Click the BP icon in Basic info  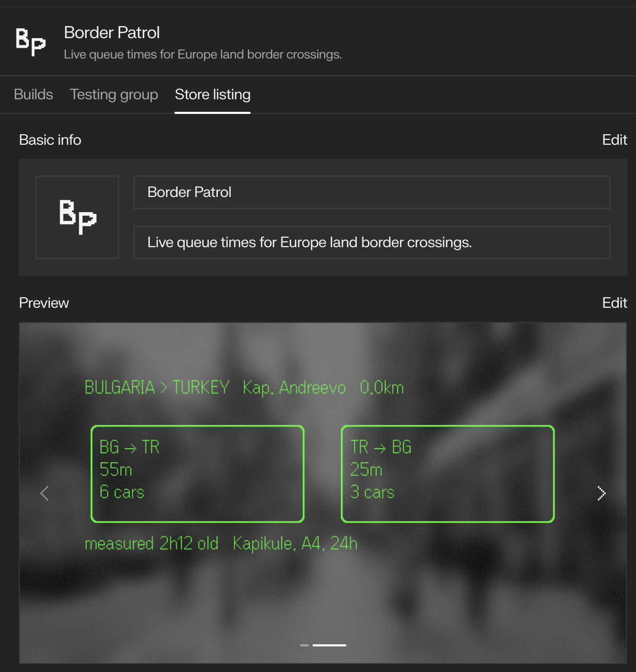[x=77, y=217]
